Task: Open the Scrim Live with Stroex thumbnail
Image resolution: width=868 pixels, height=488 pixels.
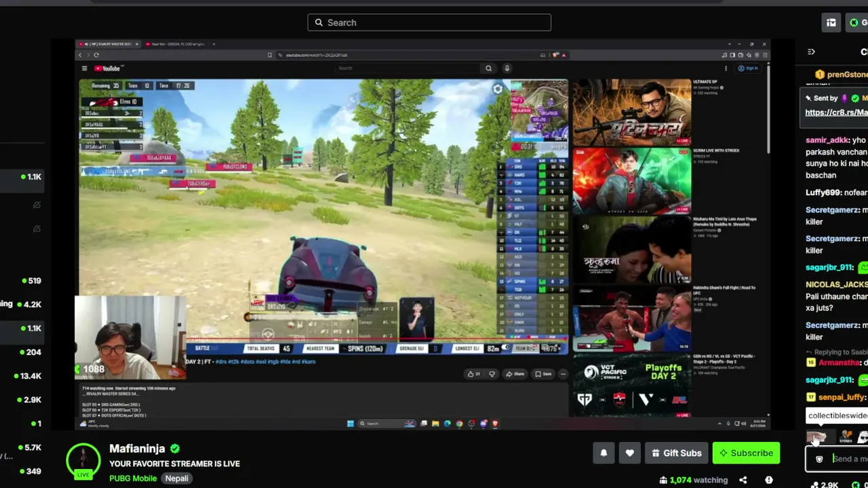Action: coord(632,180)
